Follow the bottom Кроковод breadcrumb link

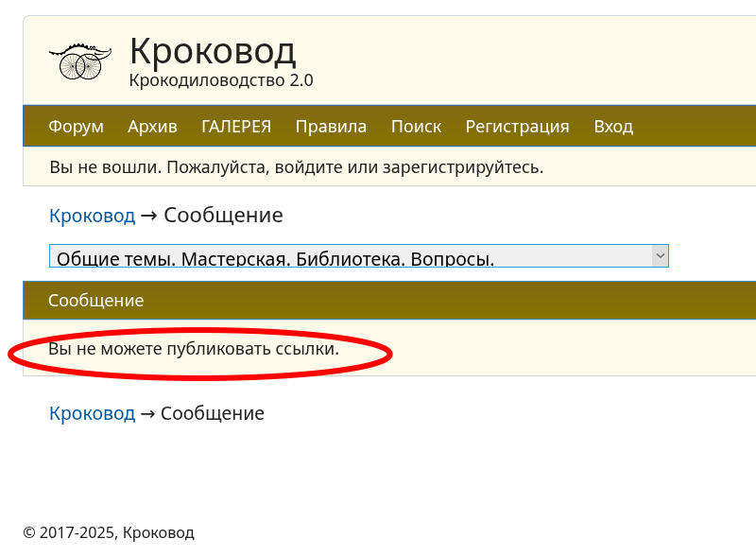coord(92,413)
